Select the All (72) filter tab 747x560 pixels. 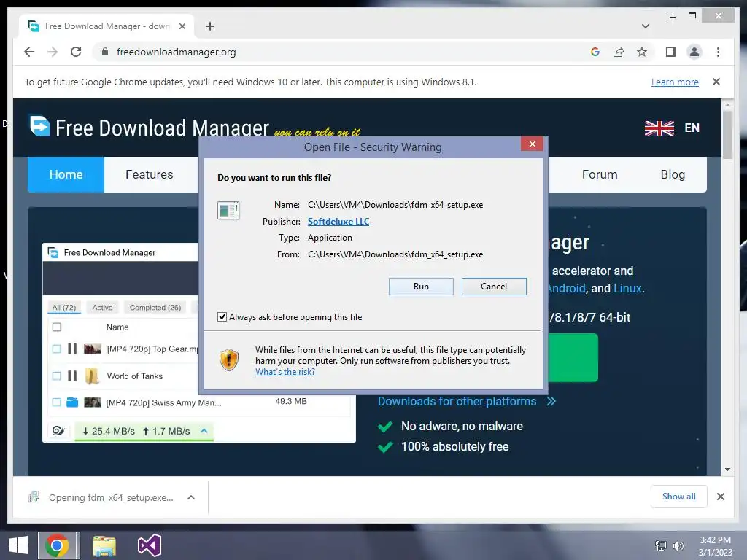(64, 308)
